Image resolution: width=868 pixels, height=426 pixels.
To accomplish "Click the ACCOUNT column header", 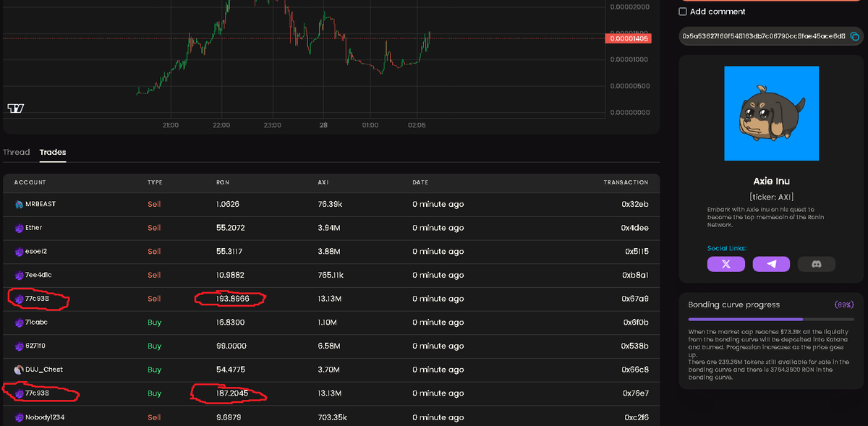I will (30, 182).
